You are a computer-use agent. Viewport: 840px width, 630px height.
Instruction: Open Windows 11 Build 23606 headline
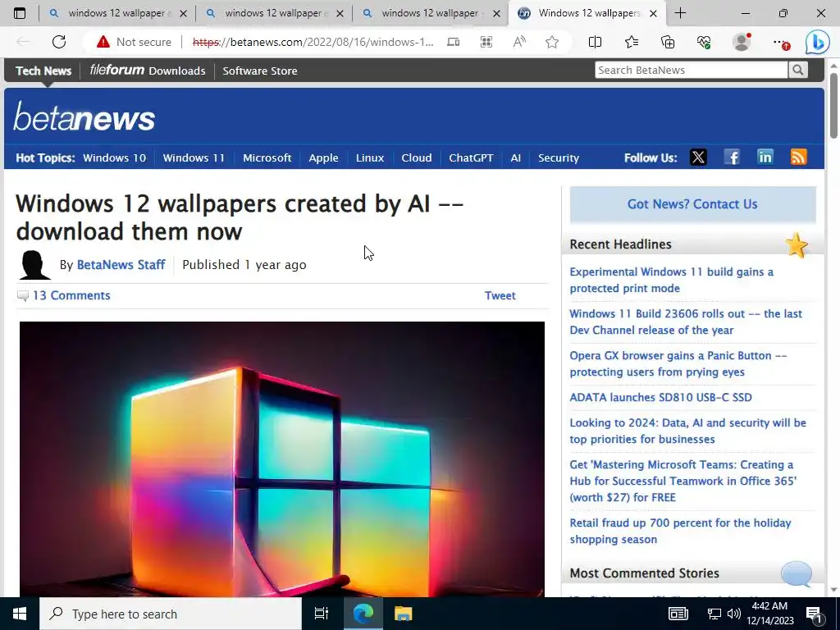pos(686,322)
